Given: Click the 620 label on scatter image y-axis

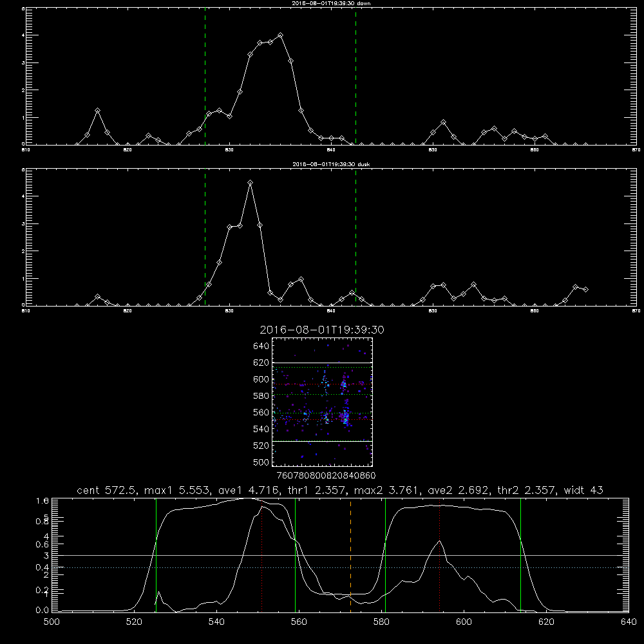Looking at the screenshot, I should click(261, 363).
